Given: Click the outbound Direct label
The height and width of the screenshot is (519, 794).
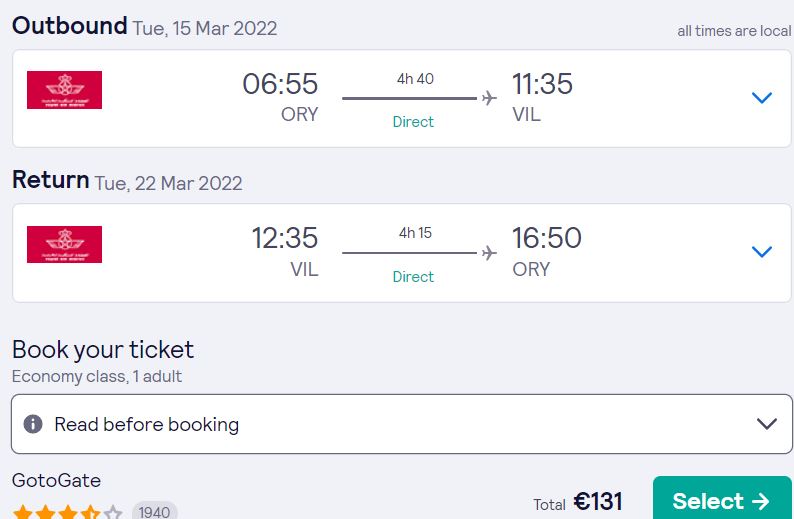Looking at the screenshot, I should pos(413,122).
